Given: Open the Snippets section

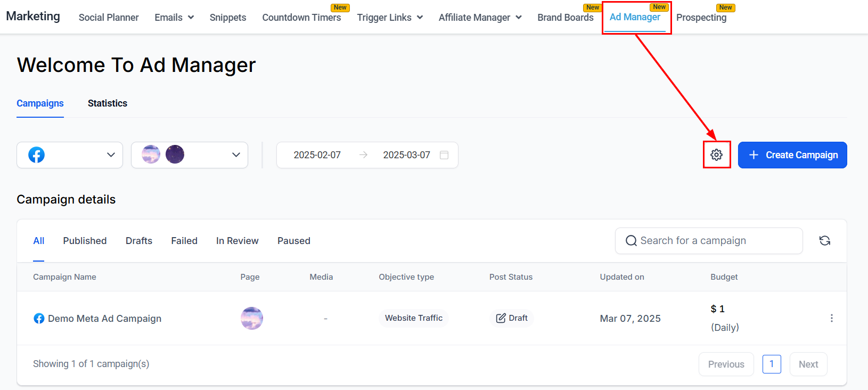Looking at the screenshot, I should pyautogui.click(x=228, y=18).
